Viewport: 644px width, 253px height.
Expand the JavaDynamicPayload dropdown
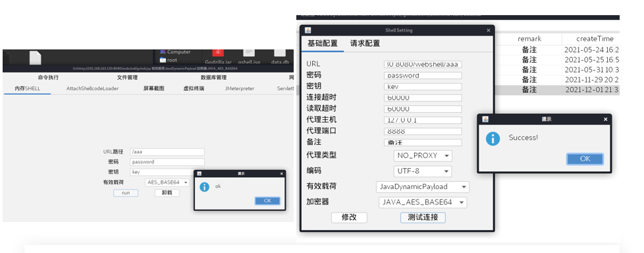(x=423, y=187)
